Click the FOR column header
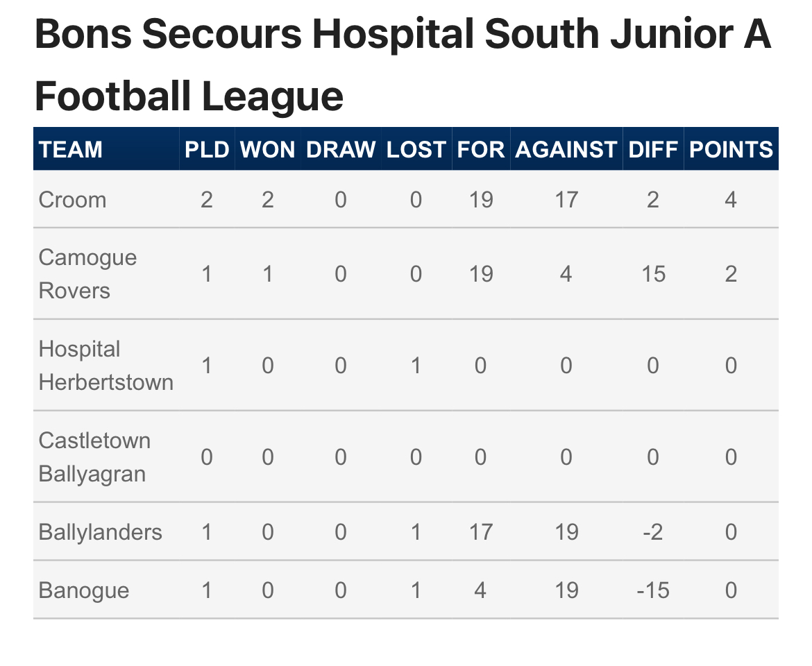The width and height of the screenshot is (812, 666). point(480,150)
